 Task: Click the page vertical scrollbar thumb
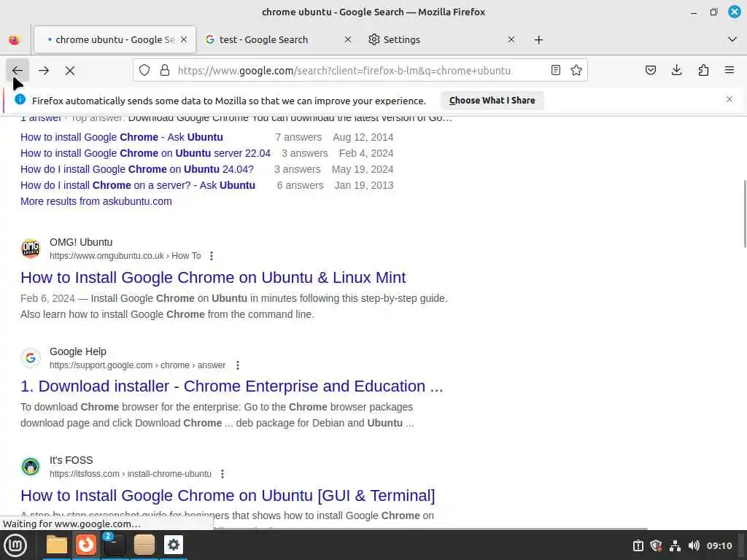click(x=745, y=214)
